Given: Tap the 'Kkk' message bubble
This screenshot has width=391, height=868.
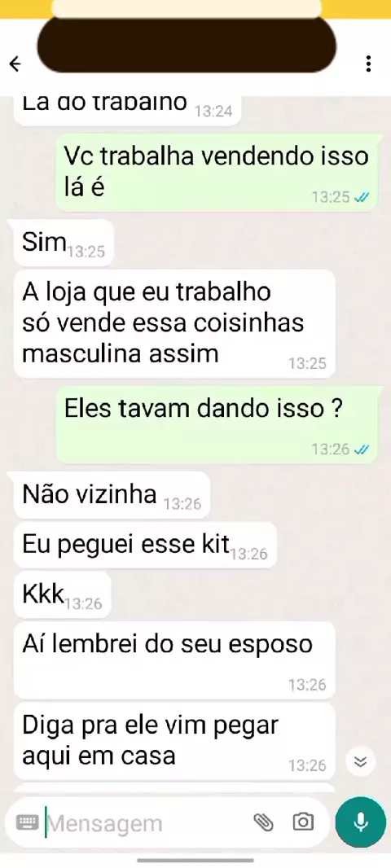Looking at the screenshot, I should tap(62, 594).
